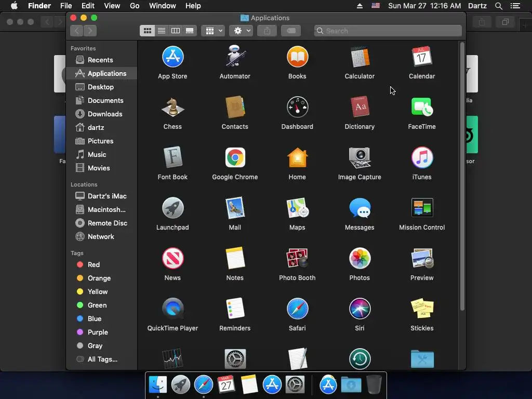Click the Applications window vertical scrollbar
This screenshot has height=399, width=532.
[462, 177]
